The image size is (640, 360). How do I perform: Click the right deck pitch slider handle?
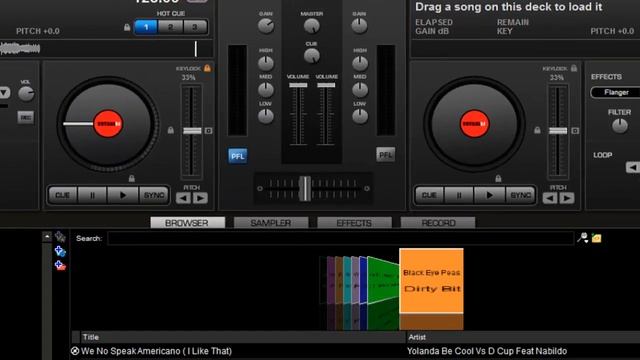pyautogui.click(x=558, y=131)
